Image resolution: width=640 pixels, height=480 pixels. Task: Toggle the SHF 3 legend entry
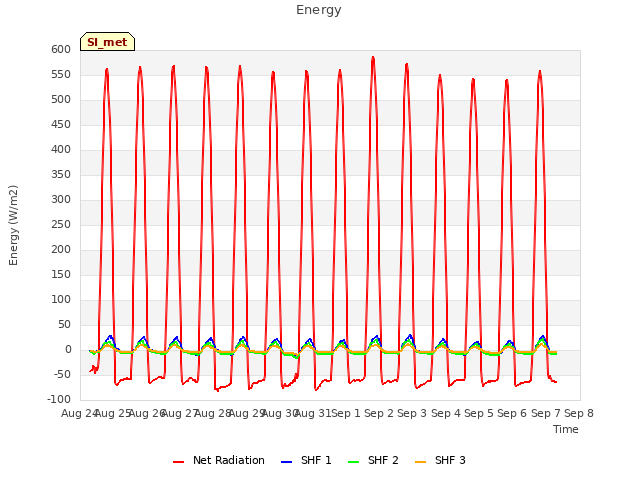pos(440,460)
